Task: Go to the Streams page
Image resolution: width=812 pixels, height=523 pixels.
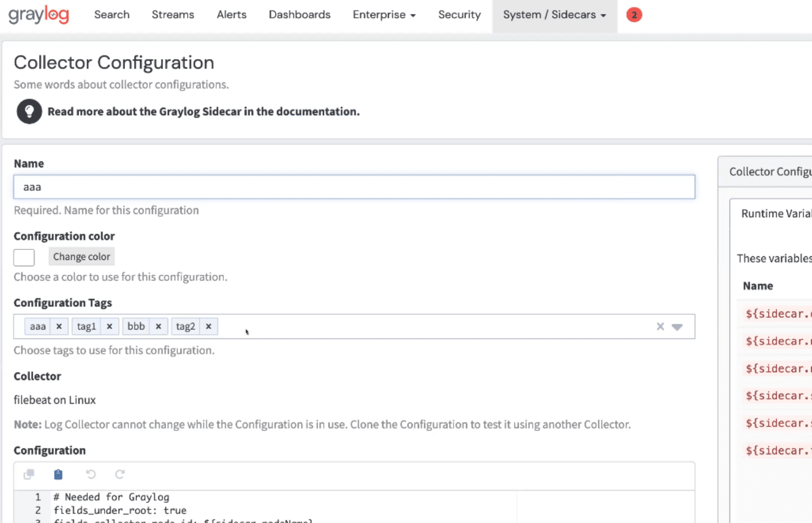Action: 173,15
